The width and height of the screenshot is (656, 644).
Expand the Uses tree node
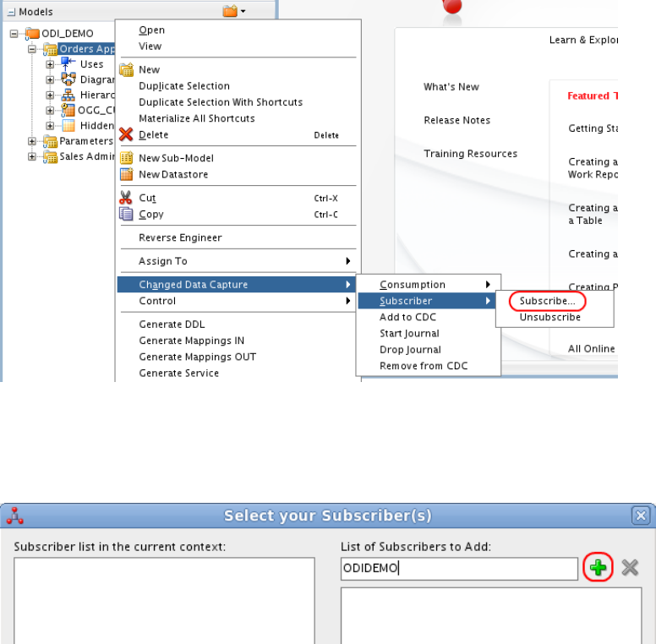tap(50, 64)
